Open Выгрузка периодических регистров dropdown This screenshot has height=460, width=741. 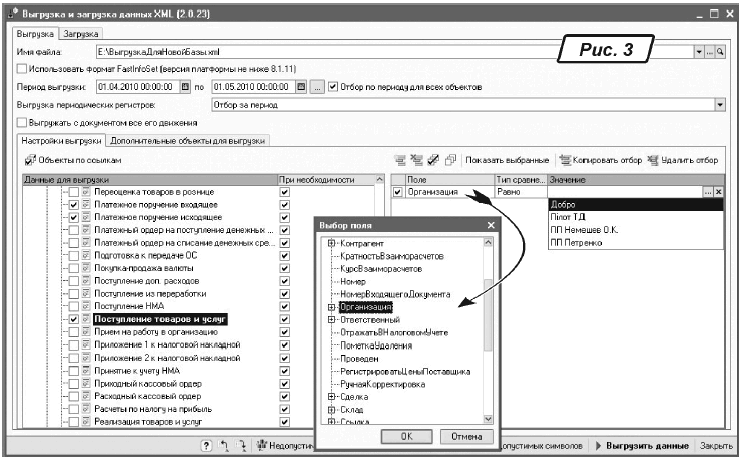tap(720, 104)
